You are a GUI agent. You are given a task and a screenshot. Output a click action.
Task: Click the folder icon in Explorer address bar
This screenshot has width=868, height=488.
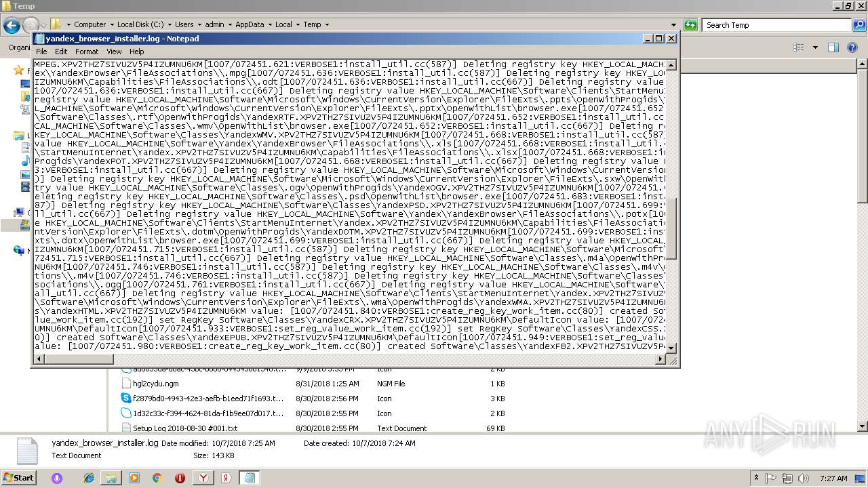point(57,24)
